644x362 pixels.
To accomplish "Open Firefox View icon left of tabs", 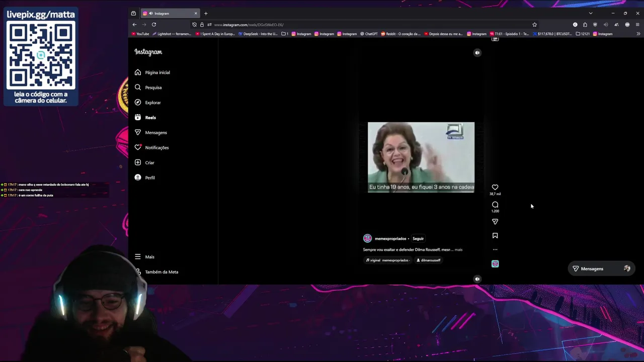I will [133, 14].
